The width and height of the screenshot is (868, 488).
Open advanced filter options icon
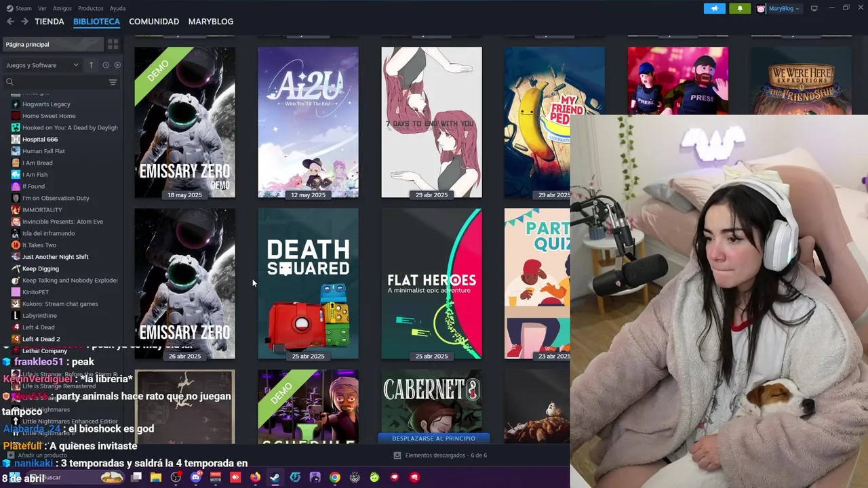[x=113, y=82]
